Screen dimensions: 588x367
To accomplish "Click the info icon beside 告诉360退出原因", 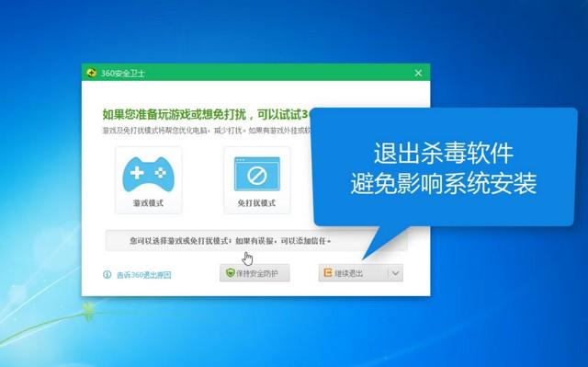I will click(107, 275).
